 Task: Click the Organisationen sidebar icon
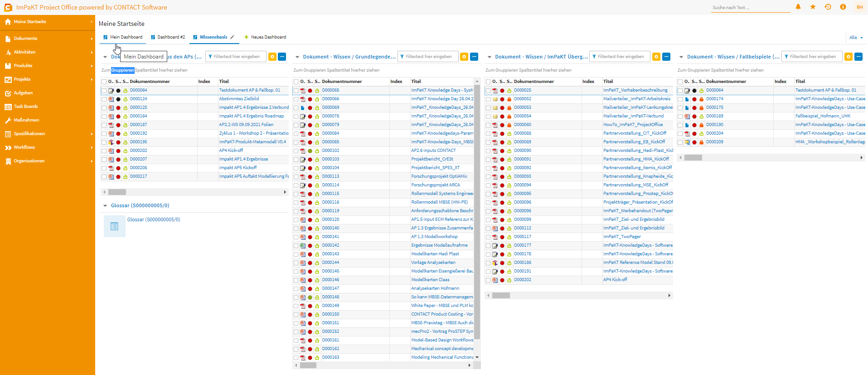8,161
